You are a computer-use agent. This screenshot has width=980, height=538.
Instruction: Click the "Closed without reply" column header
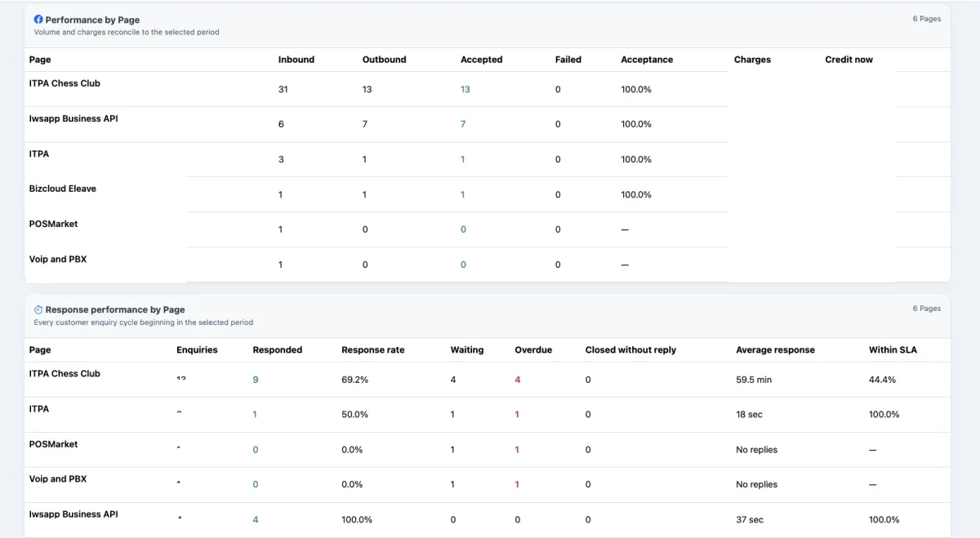point(630,350)
